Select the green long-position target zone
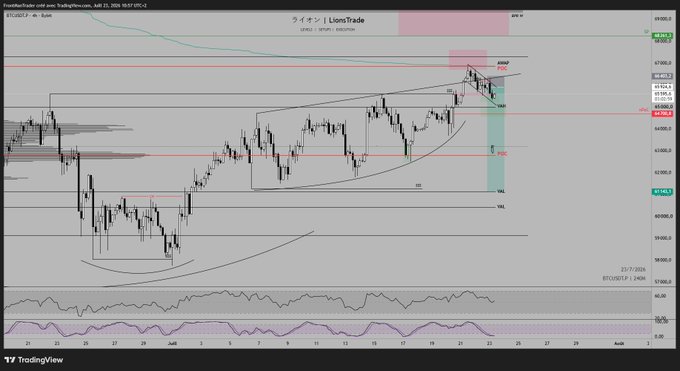680x371 pixels. (496, 140)
